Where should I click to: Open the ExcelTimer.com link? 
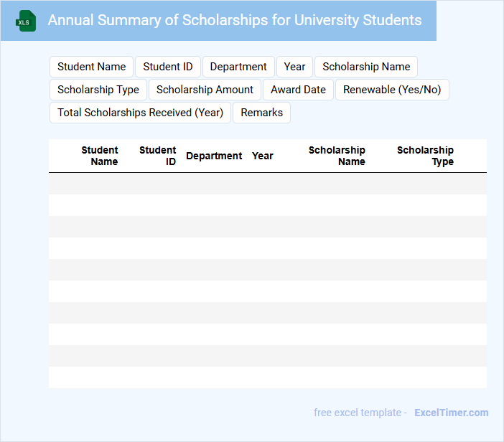coord(451,413)
